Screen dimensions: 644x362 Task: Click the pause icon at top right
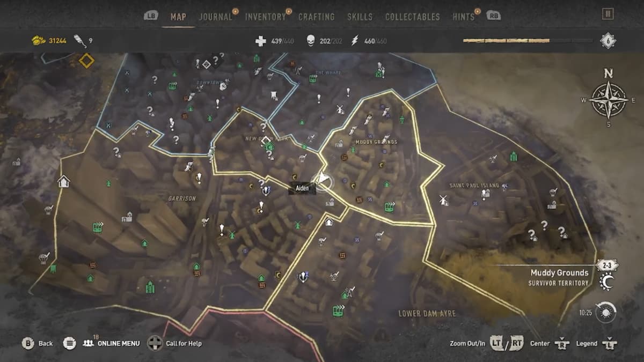coord(608,14)
